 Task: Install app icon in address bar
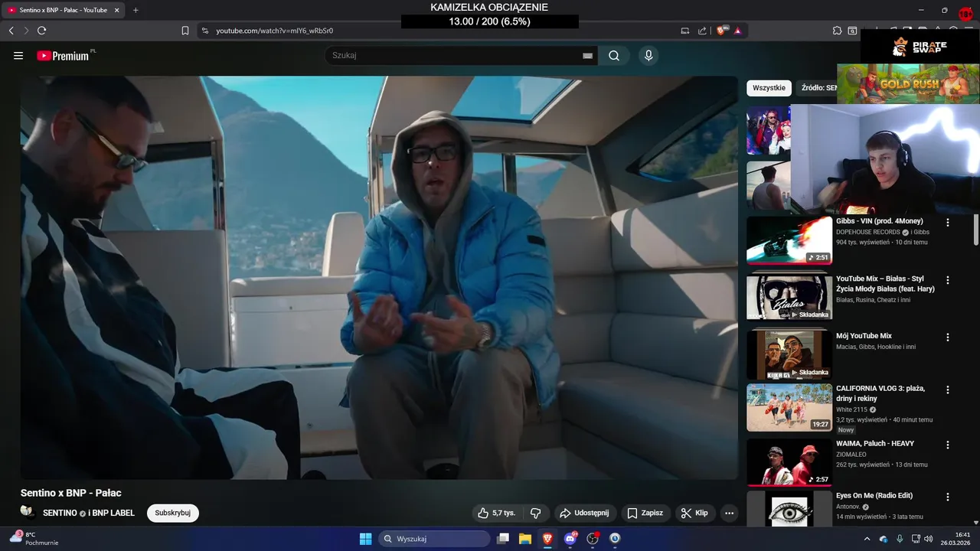click(x=685, y=31)
